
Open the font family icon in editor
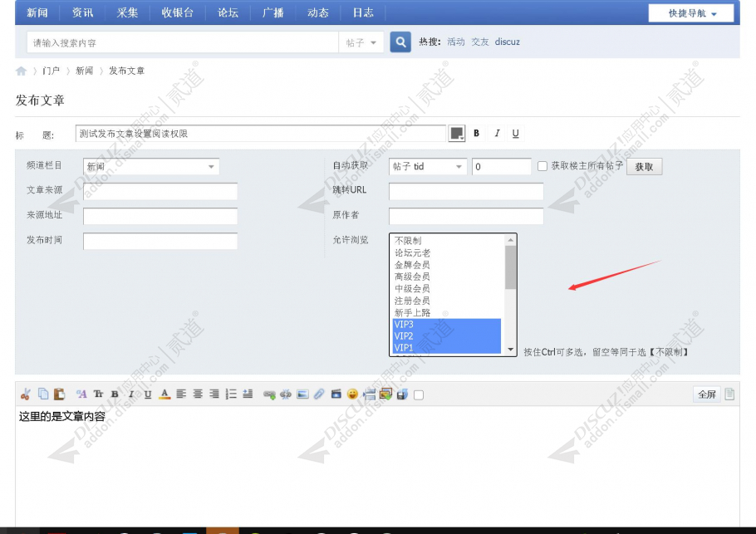pos(81,394)
